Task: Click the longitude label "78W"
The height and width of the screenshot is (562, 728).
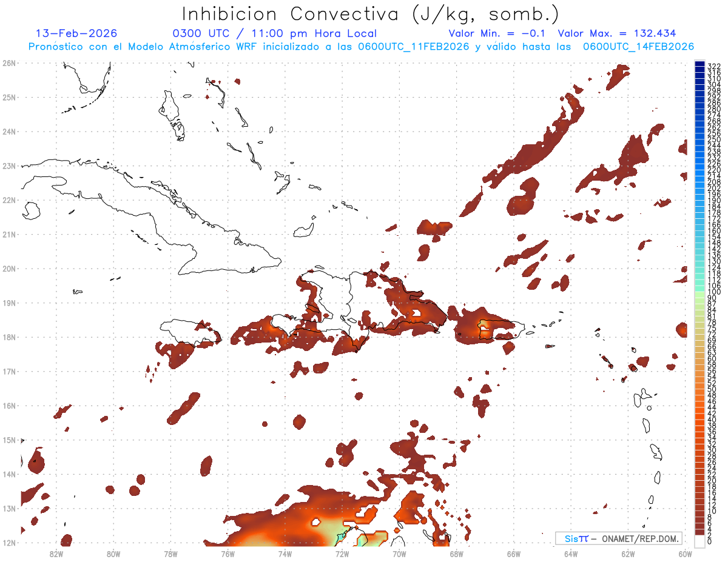Action: tap(170, 554)
